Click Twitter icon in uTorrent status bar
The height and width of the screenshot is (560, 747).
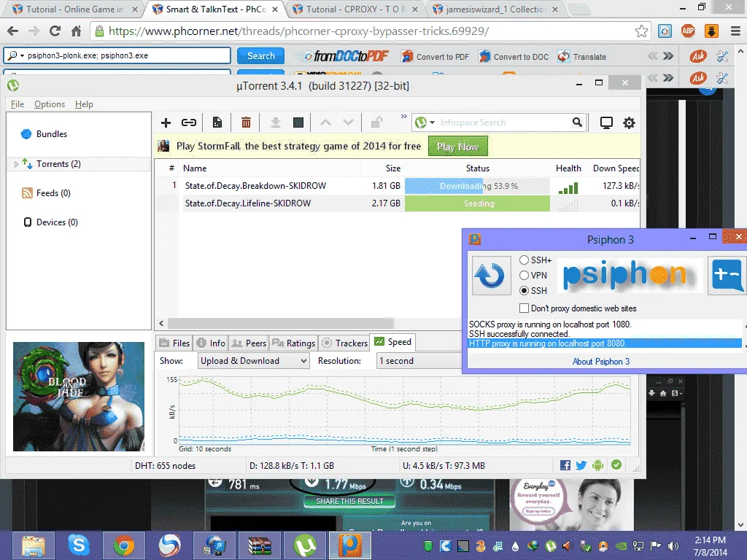[581, 465]
